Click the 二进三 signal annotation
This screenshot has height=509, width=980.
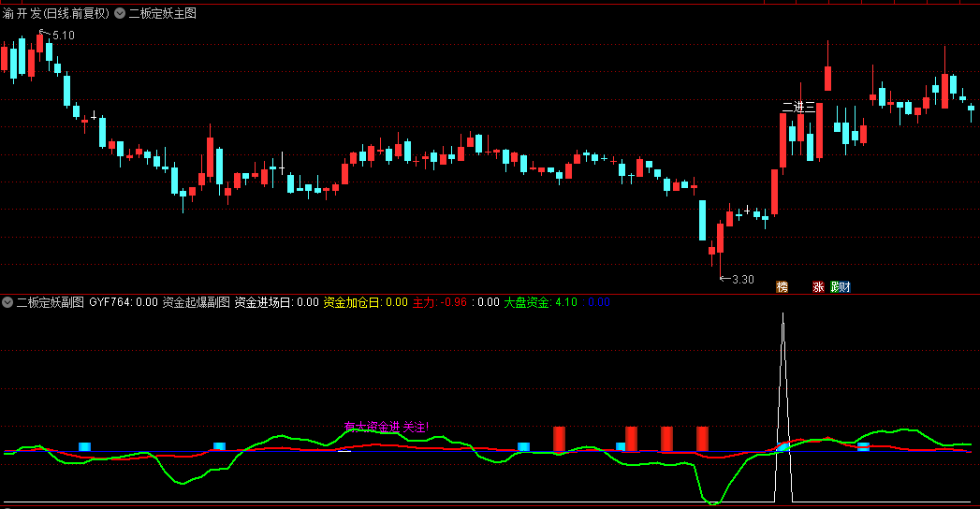[798, 108]
